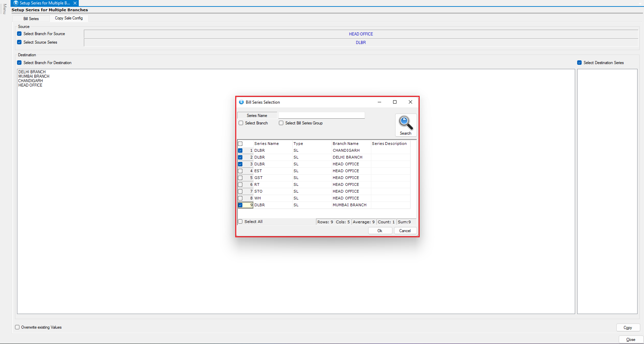The width and height of the screenshot is (644, 344).
Task: Check the Select Branch checkbox in dialog
Action: click(x=241, y=123)
